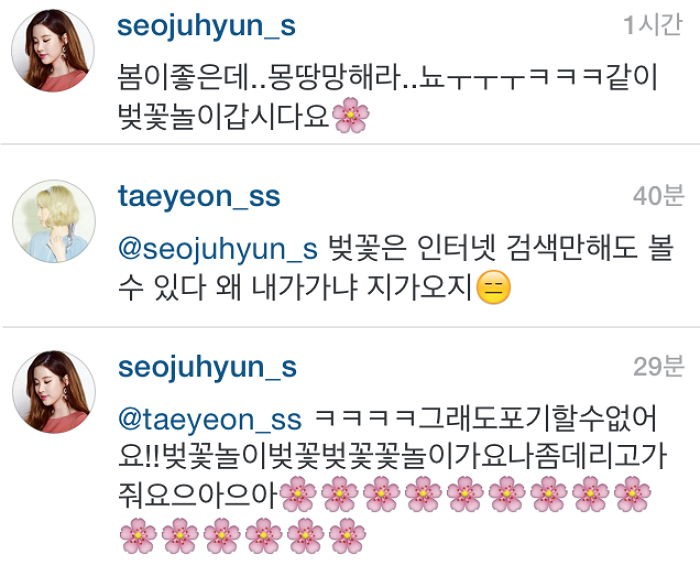The width and height of the screenshot is (700, 571).
Task: Open the seojuhyun_s username on the 29분 comment
Action: tap(207, 368)
